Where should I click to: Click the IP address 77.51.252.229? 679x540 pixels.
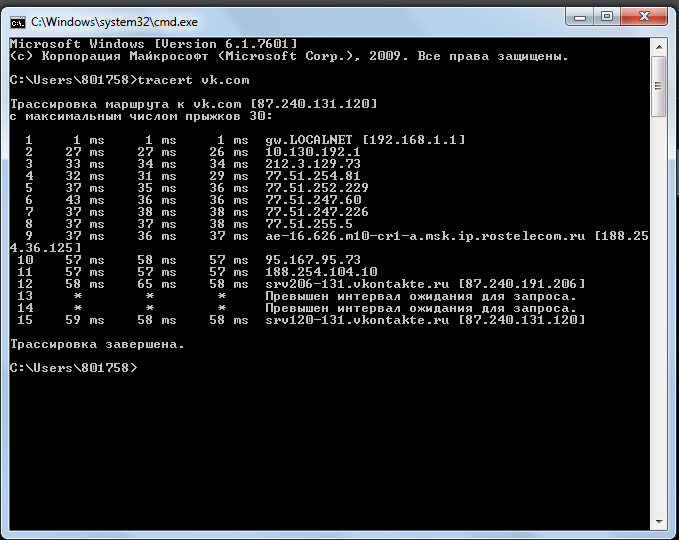pyautogui.click(x=317, y=188)
